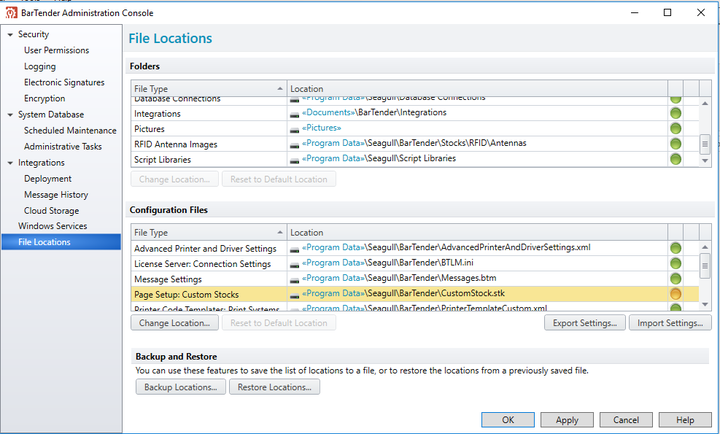
Task: Open User Permissions page
Action: click(56, 50)
